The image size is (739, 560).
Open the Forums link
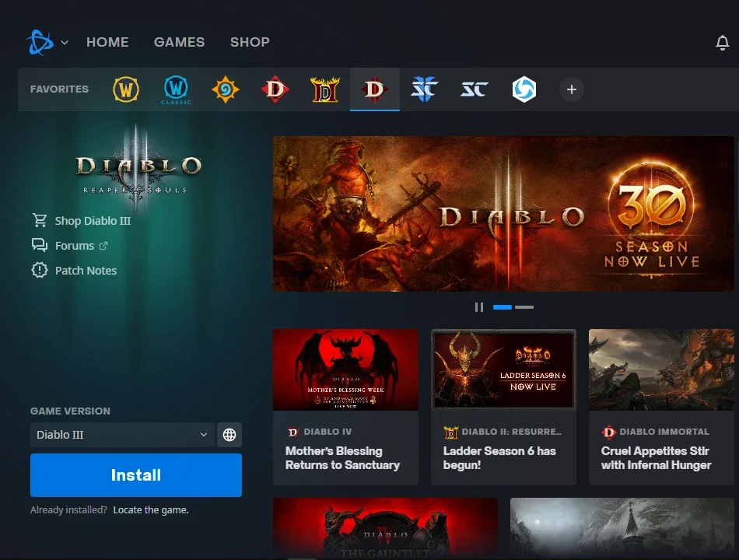[75, 246]
